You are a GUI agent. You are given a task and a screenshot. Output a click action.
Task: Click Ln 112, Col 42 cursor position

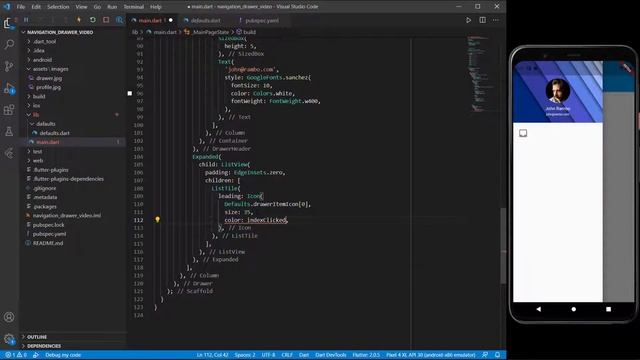(212, 355)
